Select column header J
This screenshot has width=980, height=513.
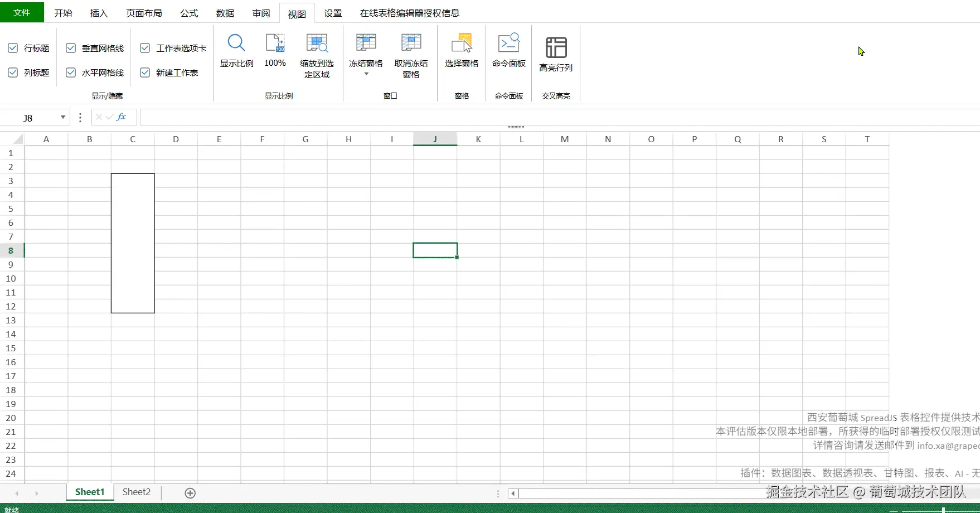(x=435, y=139)
